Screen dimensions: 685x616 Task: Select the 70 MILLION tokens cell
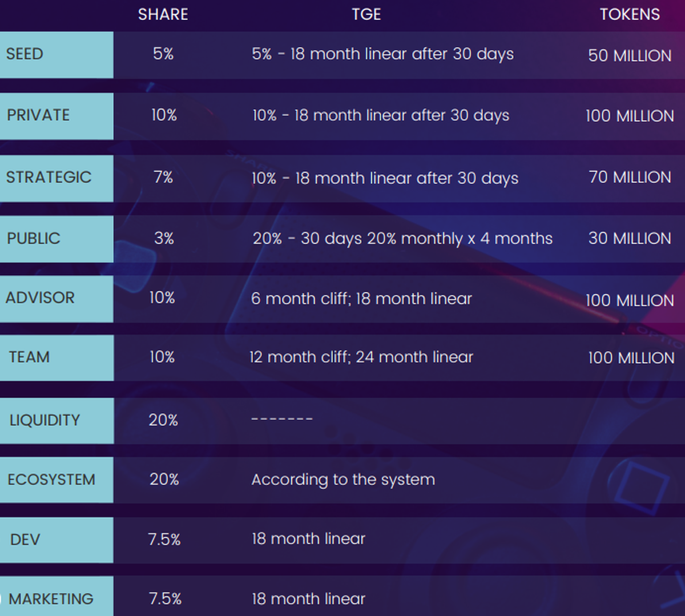pos(630,178)
